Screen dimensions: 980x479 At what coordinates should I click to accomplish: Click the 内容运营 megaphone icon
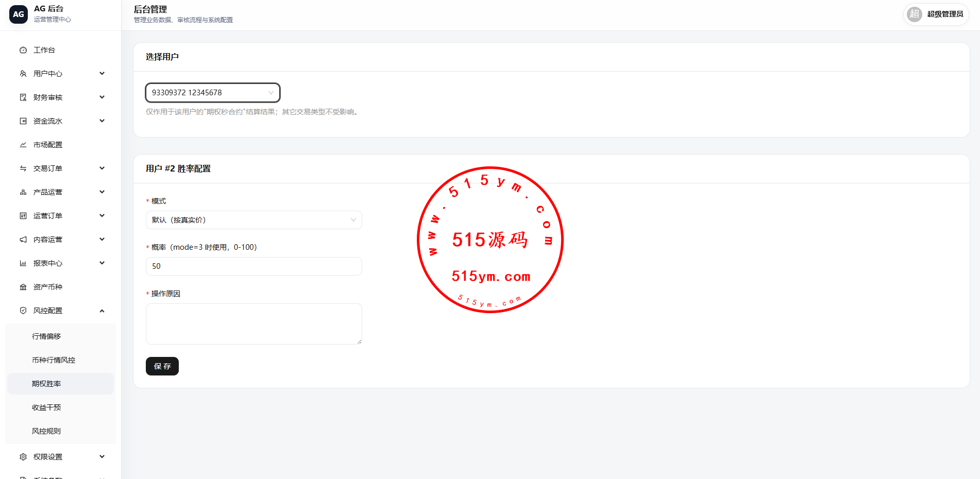(x=23, y=239)
